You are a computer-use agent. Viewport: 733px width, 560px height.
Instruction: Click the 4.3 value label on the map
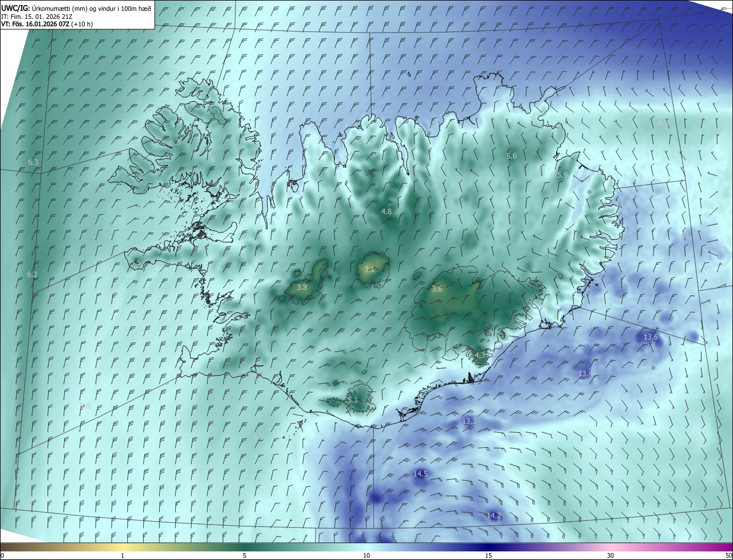coord(480,356)
